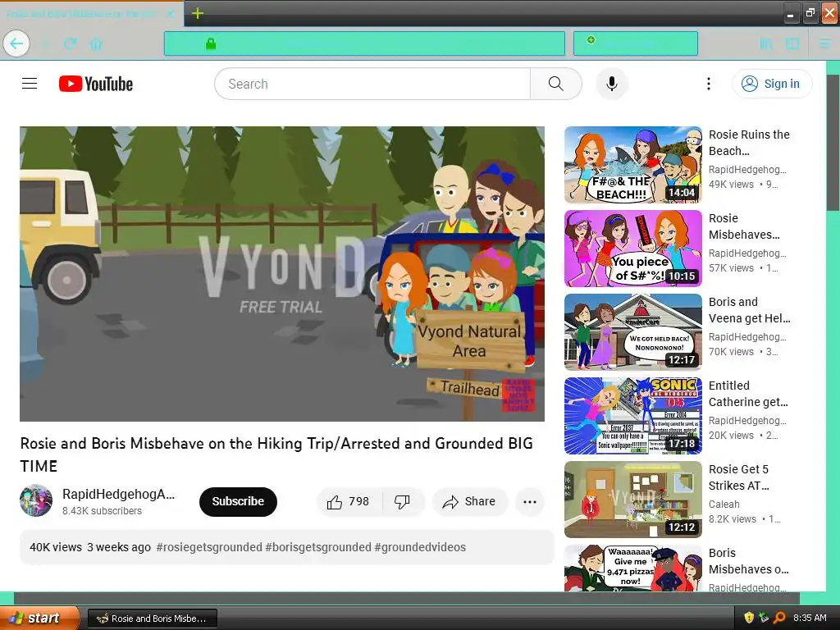This screenshot has height=630, width=840.
Task: Click Caleah channel name
Action: pos(724,504)
